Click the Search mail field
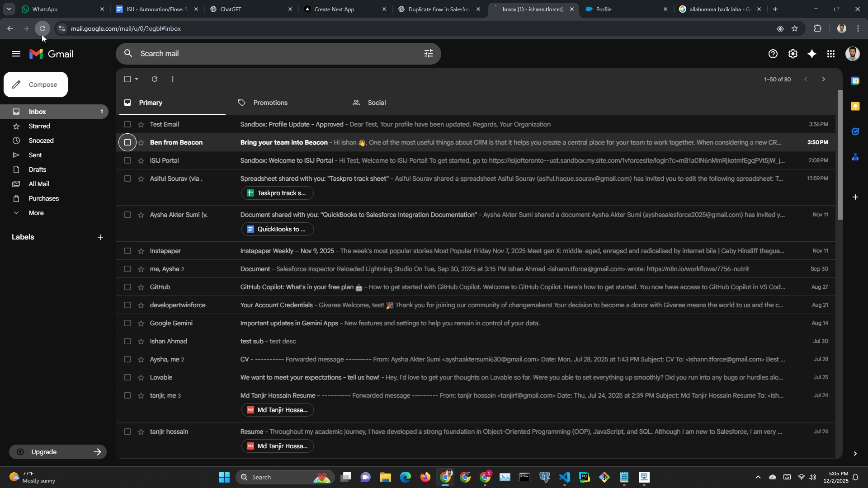The width and height of the screenshot is (868, 488). [x=271, y=54]
